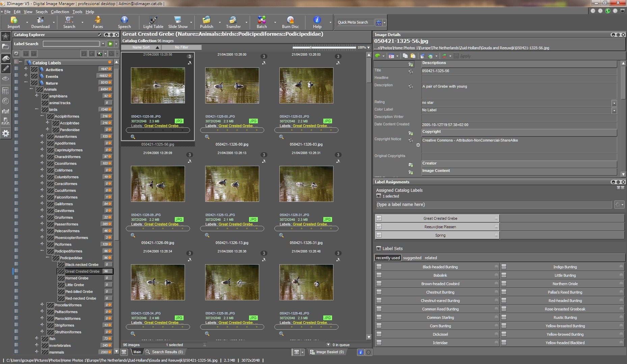Uncheck the Reeuwijkse Plassen assigned label
The image size is (627, 364).
[x=379, y=226]
